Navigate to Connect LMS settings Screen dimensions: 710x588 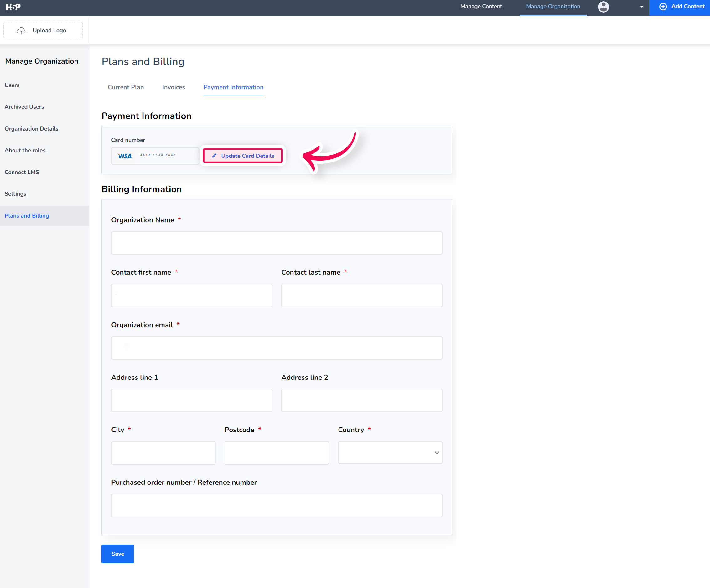[22, 172]
